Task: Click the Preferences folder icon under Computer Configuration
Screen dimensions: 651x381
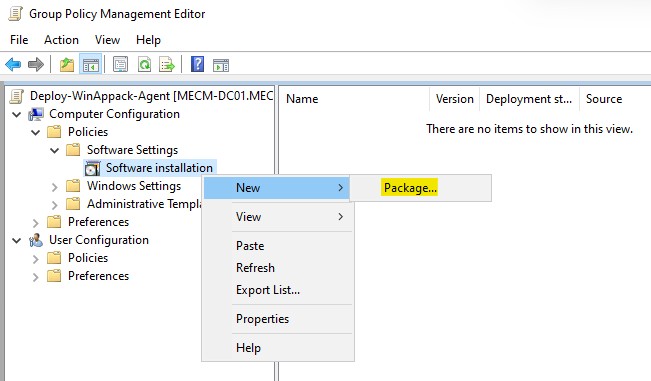Action: tap(54, 222)
